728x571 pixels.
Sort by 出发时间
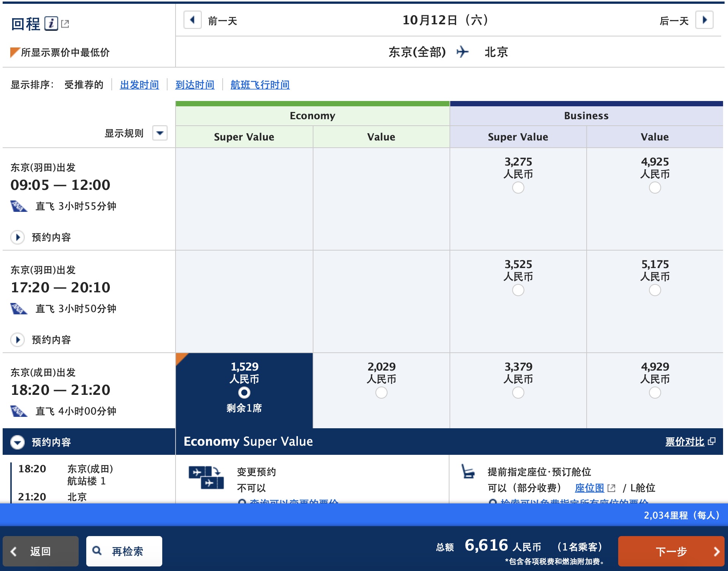pyautogui.click(x=139, y=84)
